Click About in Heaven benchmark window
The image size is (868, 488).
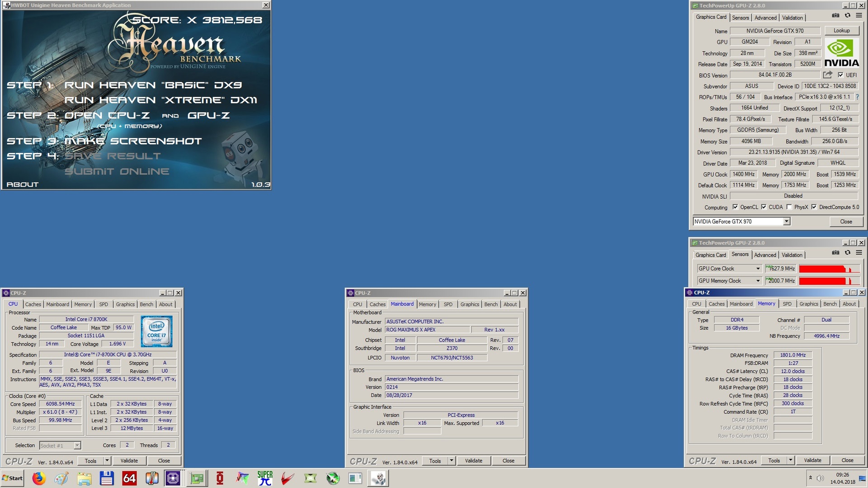click(23, 184)
